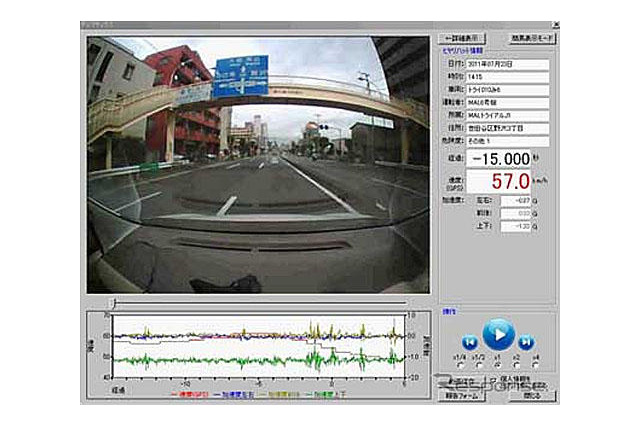Click the skip-to-previous playback icon
This screenshot has width=640, height=426.
(468, 342)
